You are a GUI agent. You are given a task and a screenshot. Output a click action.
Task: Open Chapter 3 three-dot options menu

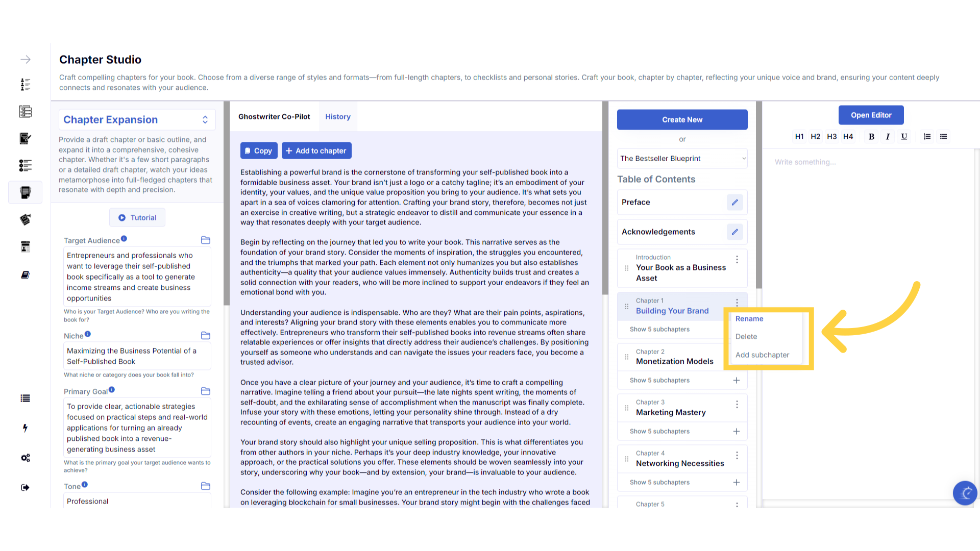[737, 405]
